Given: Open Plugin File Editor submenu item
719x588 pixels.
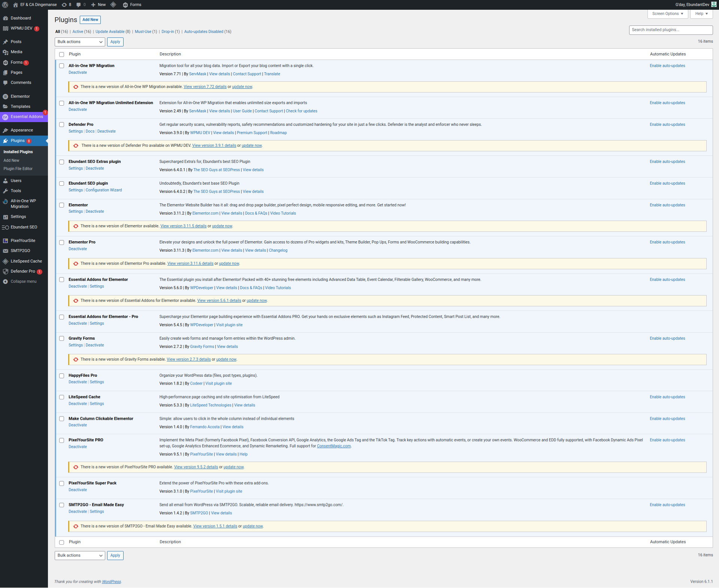Looking at the screenshot, I should click(18, 169).
